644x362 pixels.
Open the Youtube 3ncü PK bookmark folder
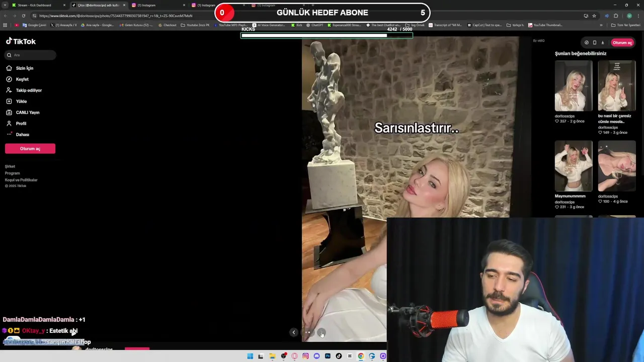195,25
